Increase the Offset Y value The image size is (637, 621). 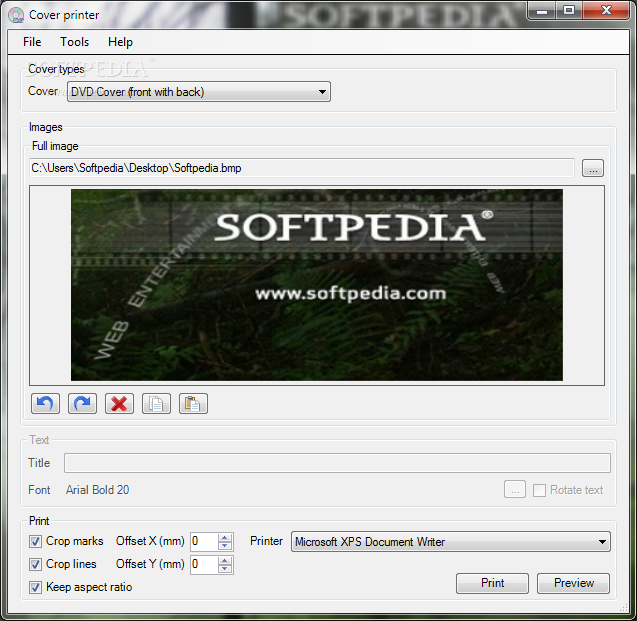tap(225, 560)
